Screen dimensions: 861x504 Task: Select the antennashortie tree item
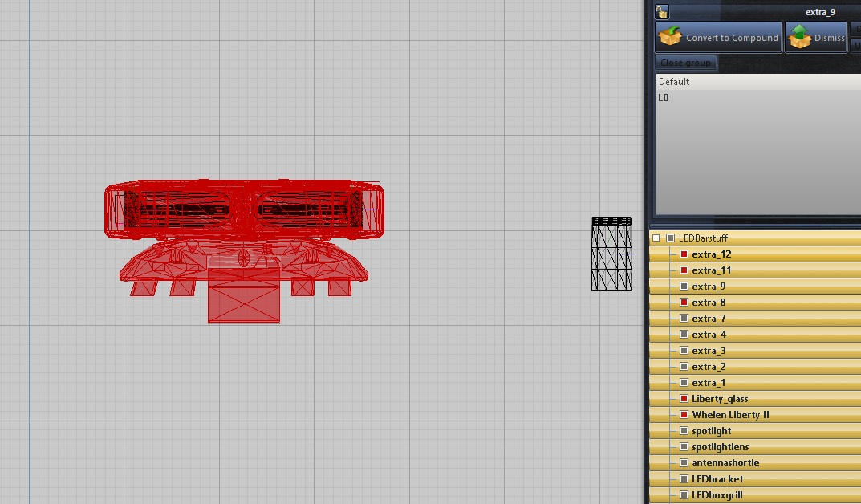[x=725, y=463]
